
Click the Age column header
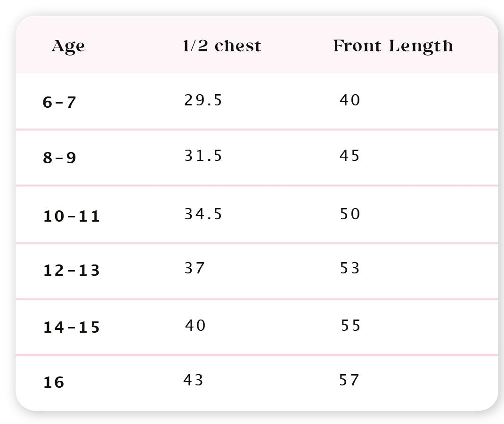[68, 46]
